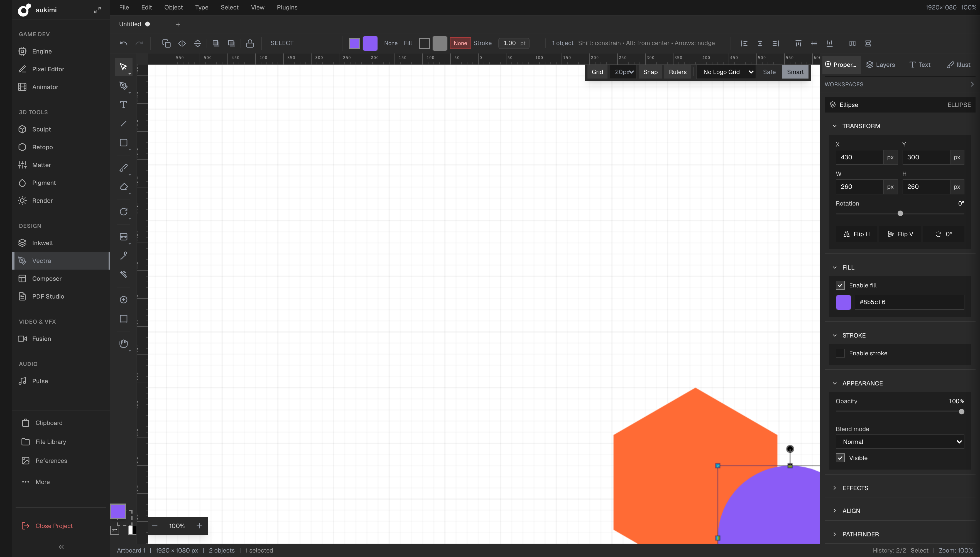Click the purple fill color swatch in FILL
This screenshot has height=557, width=980.
click(x=843, y=302)
